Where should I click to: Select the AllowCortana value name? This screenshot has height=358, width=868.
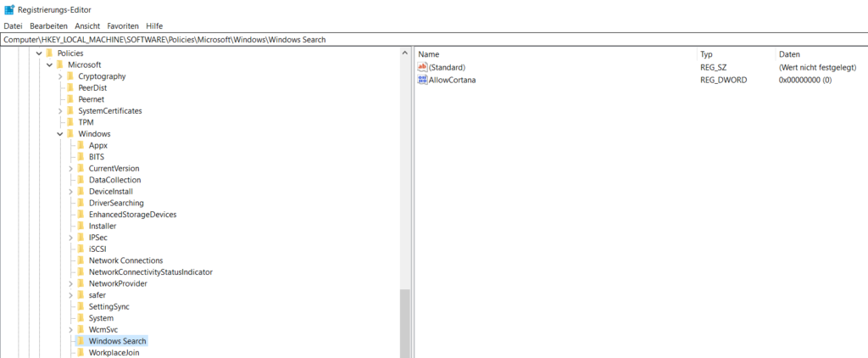pyautogui.click(x=453, y=80)
